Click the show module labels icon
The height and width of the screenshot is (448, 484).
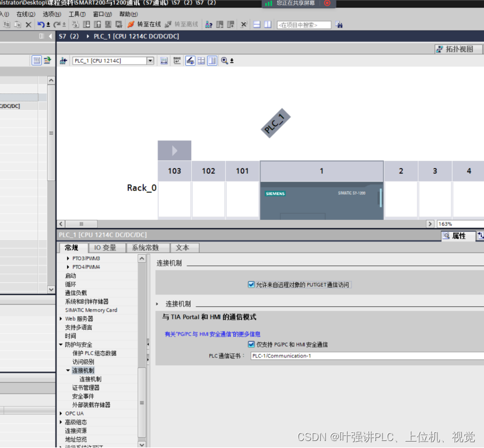[x=177, y=61]
